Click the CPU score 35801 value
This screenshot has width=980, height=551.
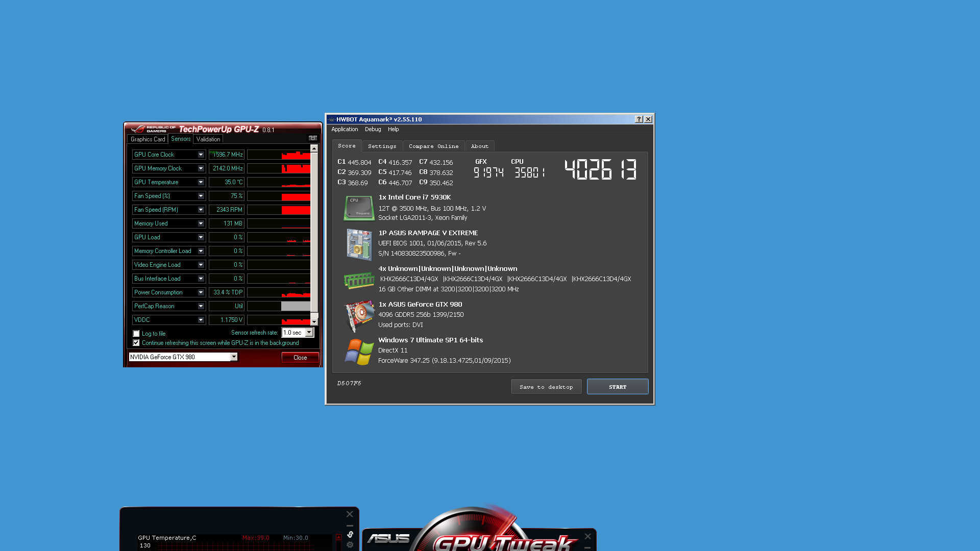(x=530, y=173)
